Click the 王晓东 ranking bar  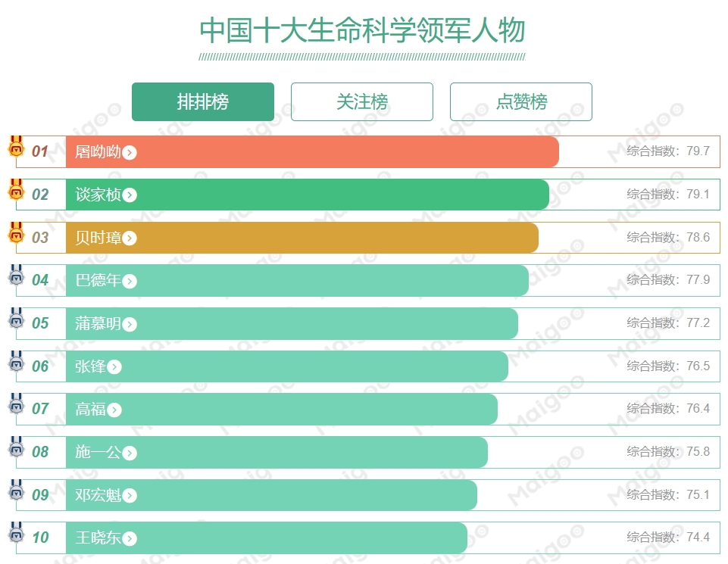click(x=303, y=538)
